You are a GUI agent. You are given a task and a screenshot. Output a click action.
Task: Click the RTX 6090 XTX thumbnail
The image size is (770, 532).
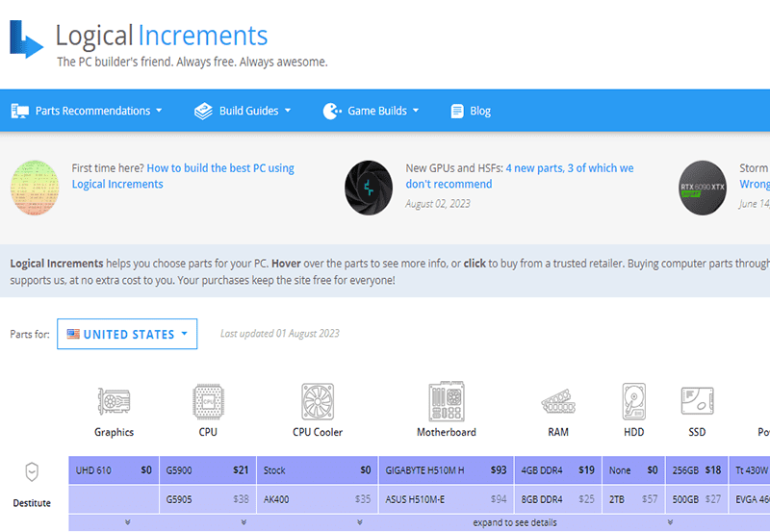click(x=703, y=188)
